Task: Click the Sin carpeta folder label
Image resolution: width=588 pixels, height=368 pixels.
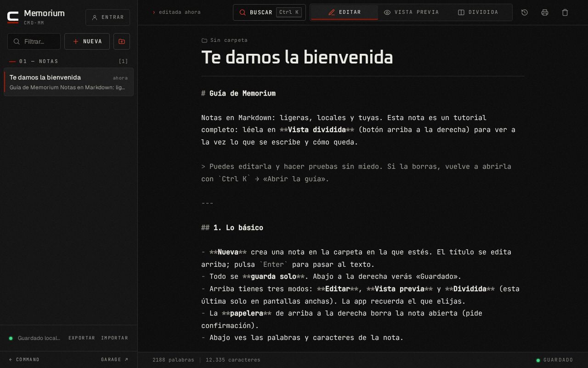Action: [x=229, y=40]
